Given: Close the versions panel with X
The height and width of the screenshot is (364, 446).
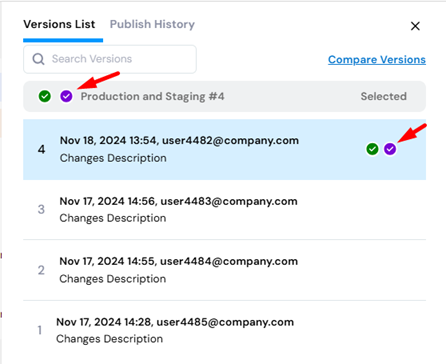Looking at the screenshot, I should pos(415,26).
